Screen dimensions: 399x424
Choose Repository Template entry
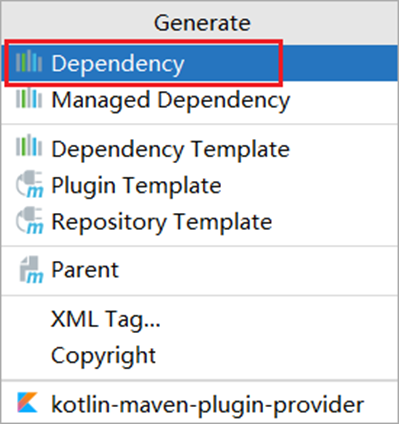pyautogui.click(x=200, y=222)
